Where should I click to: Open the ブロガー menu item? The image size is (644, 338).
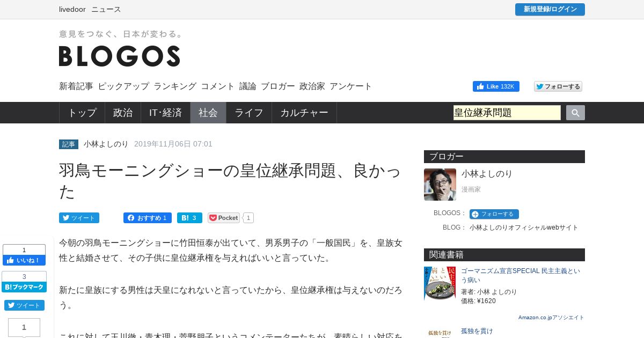coord(278,86)
